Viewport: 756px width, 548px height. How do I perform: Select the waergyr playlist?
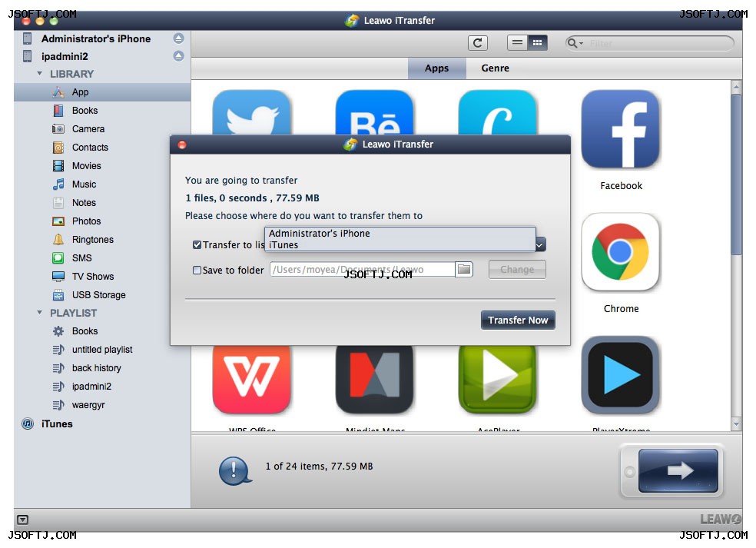point(88,405)
